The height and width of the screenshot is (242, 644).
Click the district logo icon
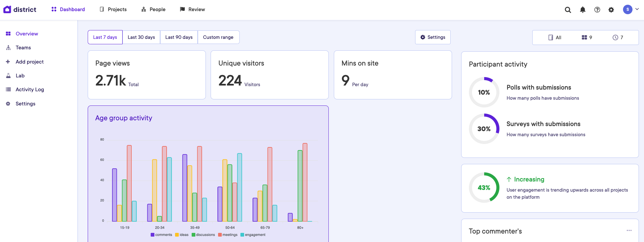pos(7,9)
